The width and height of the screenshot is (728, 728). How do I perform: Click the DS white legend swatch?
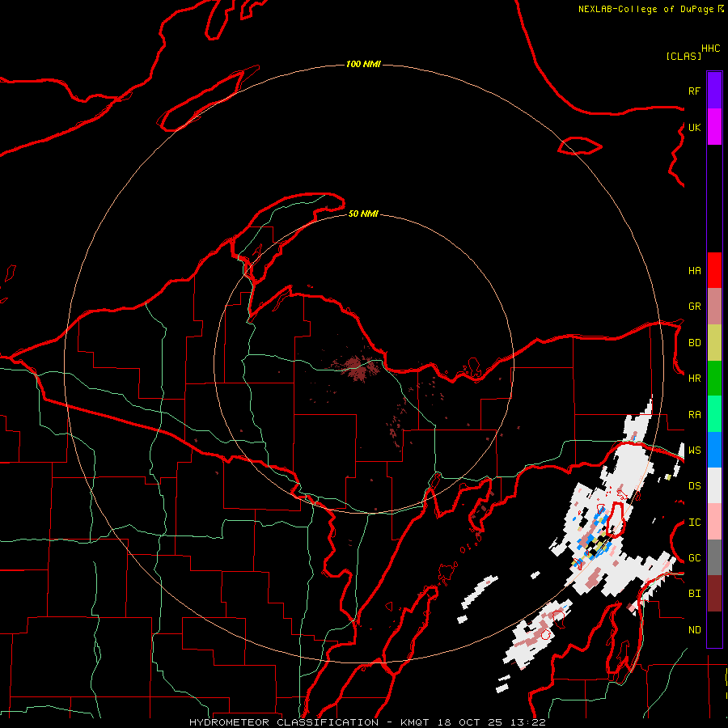(x=714, y=485)
